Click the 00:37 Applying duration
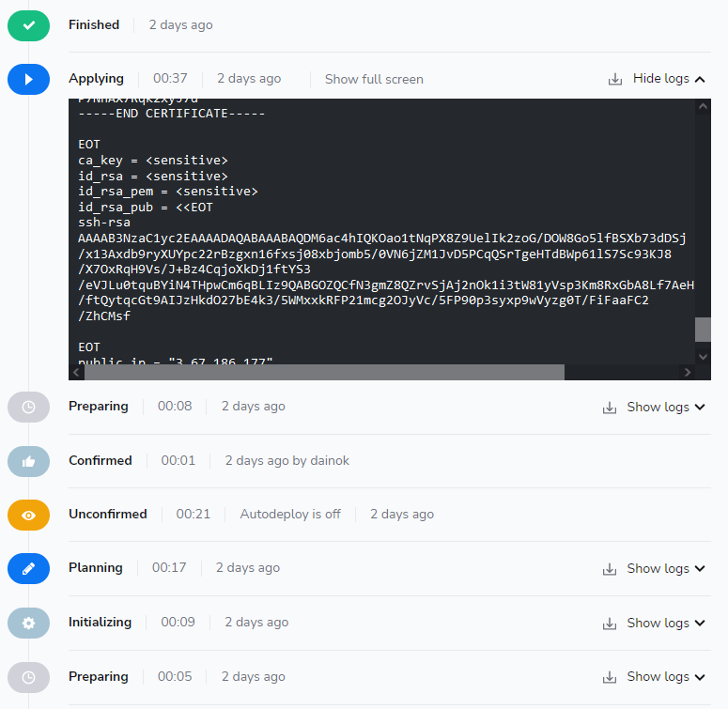Screen dimensions: 728x709 pos(170,78)
